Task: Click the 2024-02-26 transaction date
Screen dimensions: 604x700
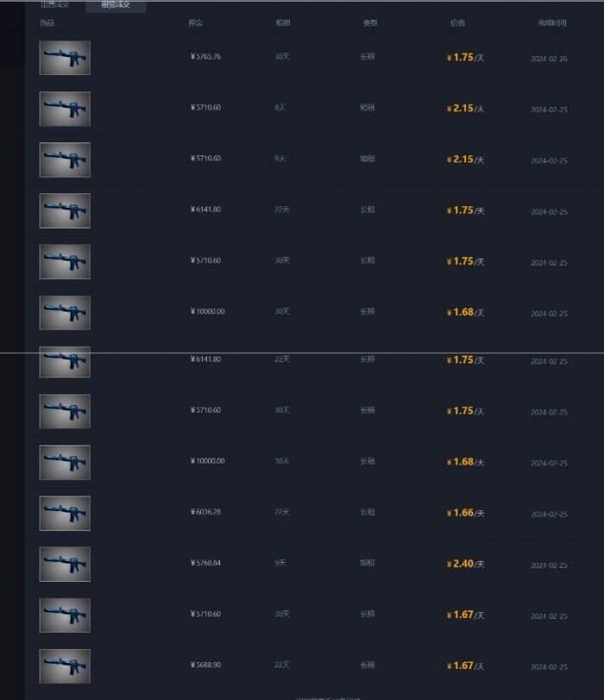Action: [x=549, y=59]
